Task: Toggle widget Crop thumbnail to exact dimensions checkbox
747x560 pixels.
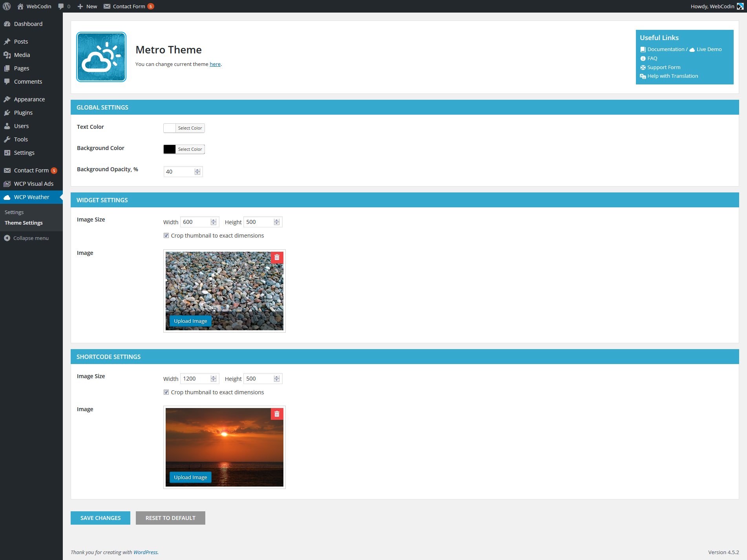Action: coord(166,236)
